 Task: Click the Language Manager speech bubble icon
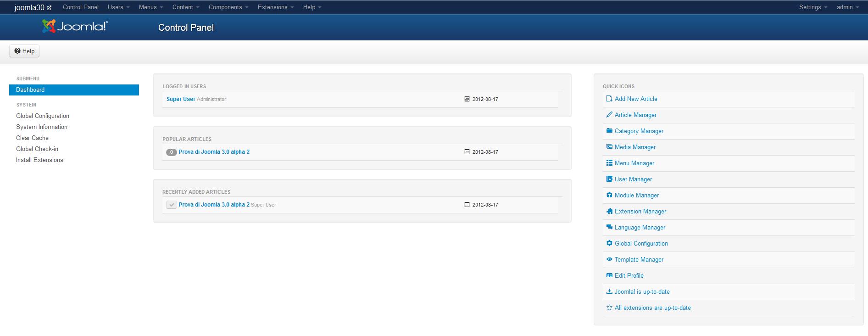(609, 227)
